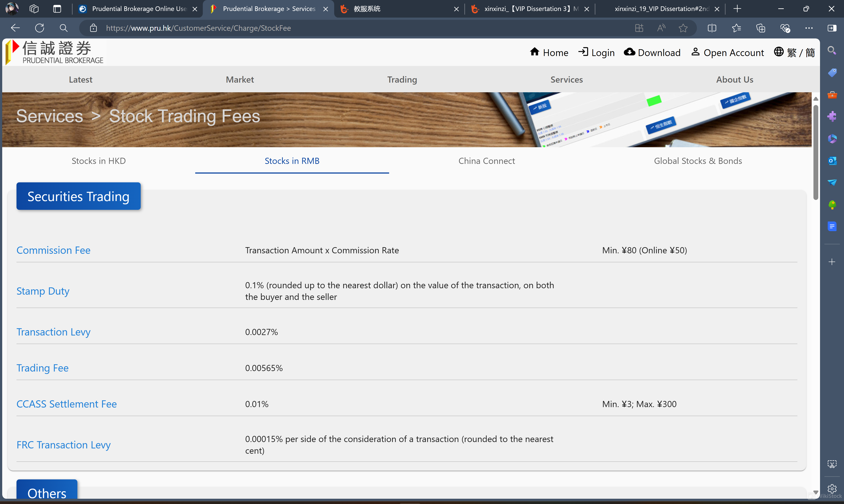
Task: Select the Stocks in HKD tab
Action: pos(98,161)
